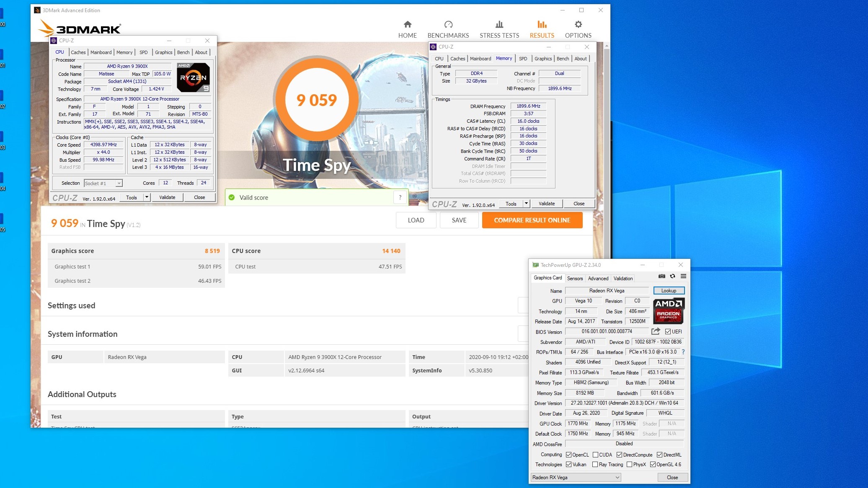Switch to Caches tab in CPU-Z CPU-tab window
The height and width of the screenshot is (488, 868).
coord(78,52)
